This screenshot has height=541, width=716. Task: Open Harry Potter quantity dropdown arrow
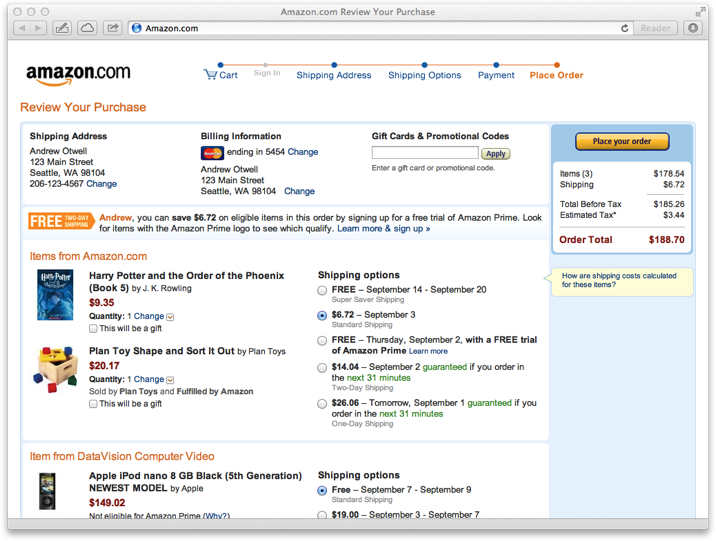tap(170, 317)
